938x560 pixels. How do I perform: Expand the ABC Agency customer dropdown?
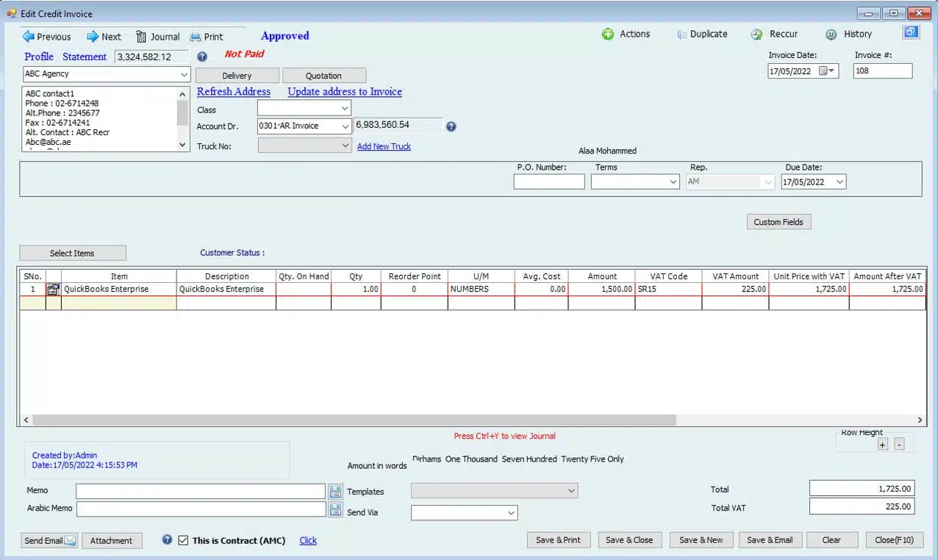coord(184,74)
